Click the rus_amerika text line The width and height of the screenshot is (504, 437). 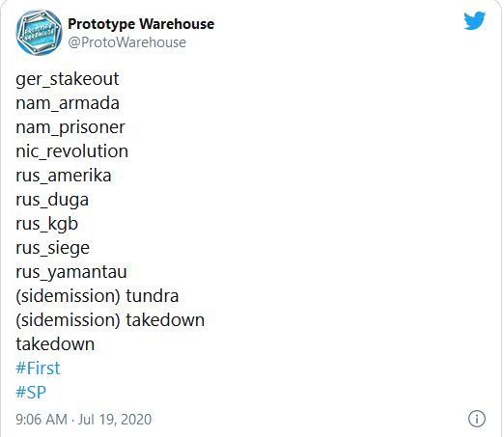64,176
